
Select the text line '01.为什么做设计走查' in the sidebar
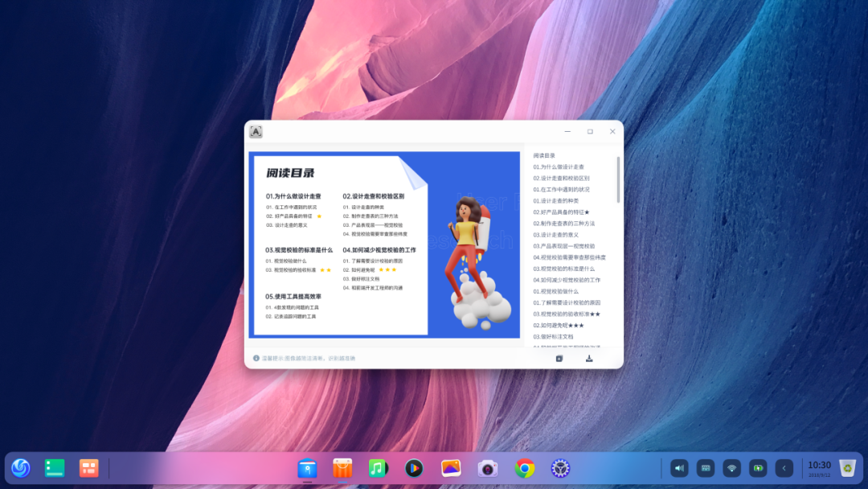(x=559, y=166)
